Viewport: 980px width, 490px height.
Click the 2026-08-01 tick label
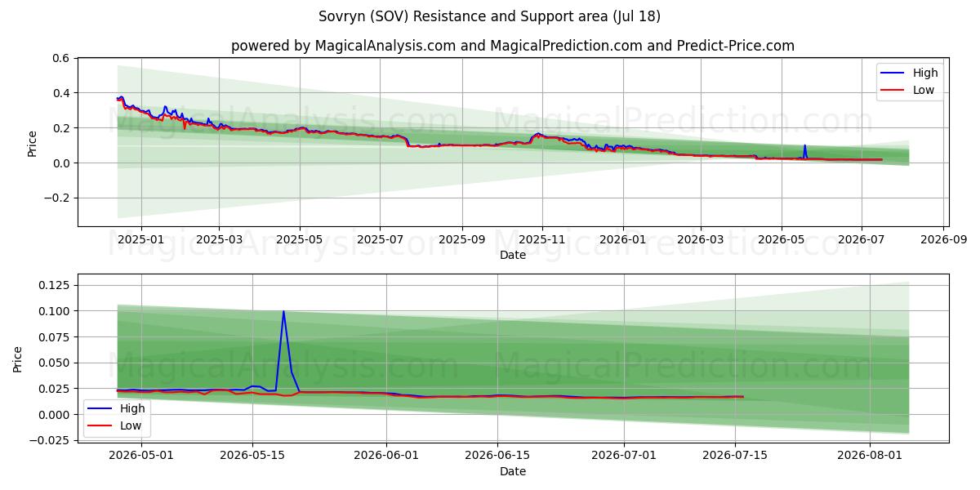(x=870, y=456)
